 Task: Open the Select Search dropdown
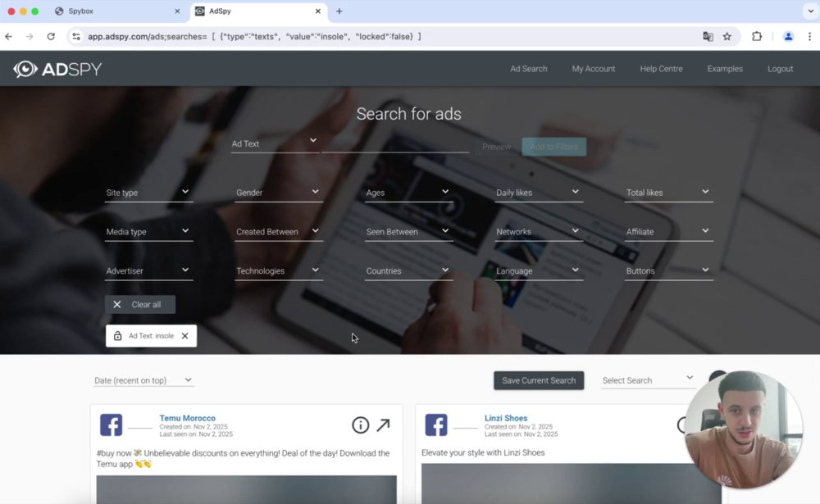[648, 380]
